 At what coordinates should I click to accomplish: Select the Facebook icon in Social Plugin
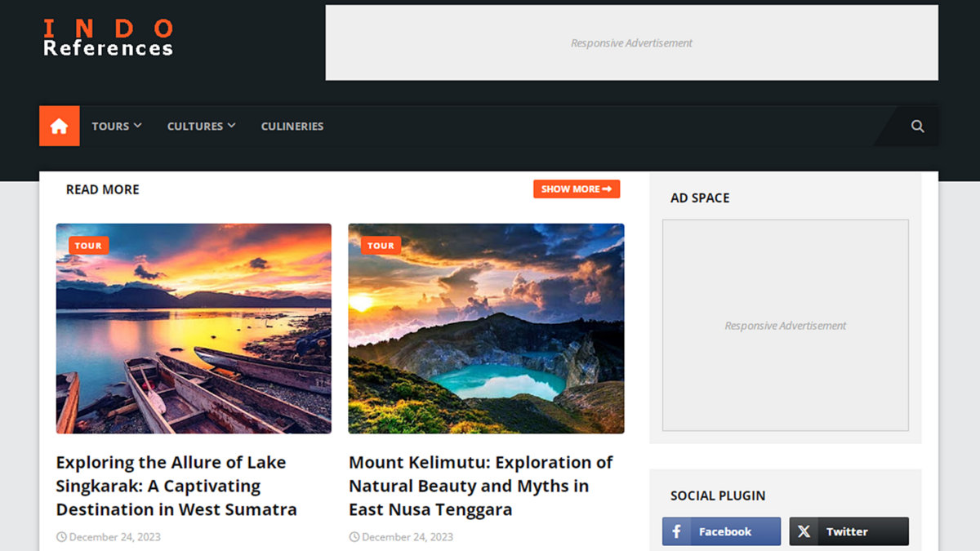tap(675, 531)
